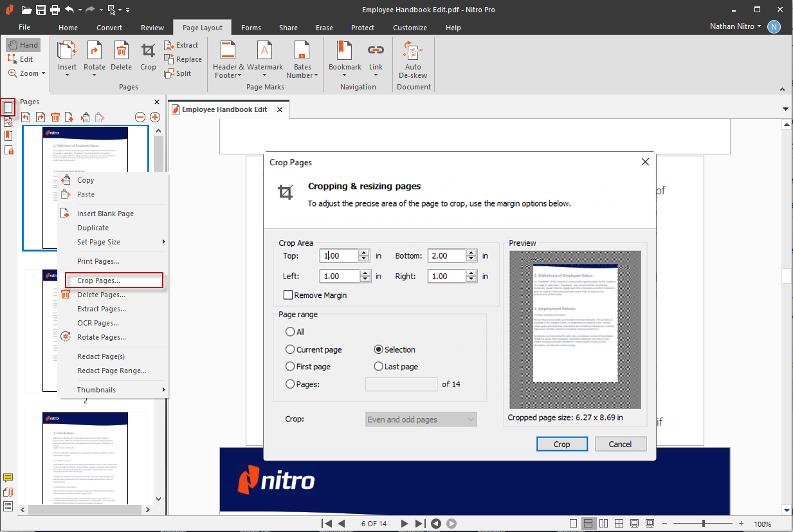
Task: Switch to the Forms ribbon tab
Action: point(251,28)
